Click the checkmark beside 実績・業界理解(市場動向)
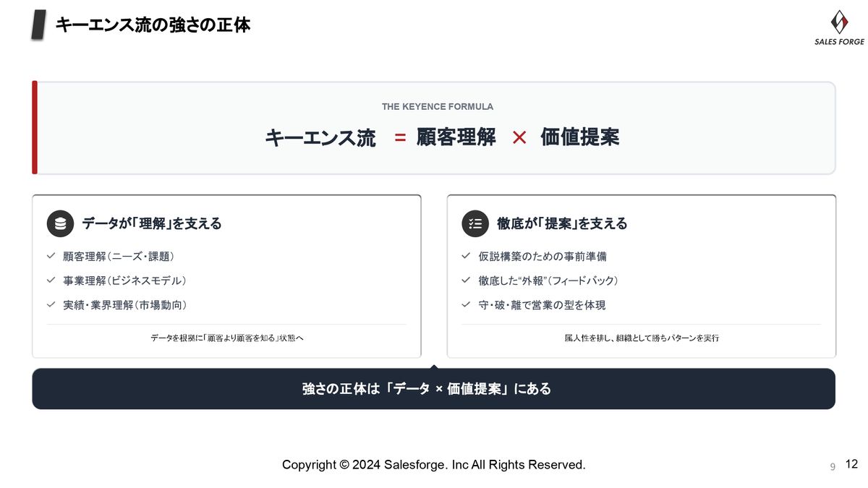 51,304
